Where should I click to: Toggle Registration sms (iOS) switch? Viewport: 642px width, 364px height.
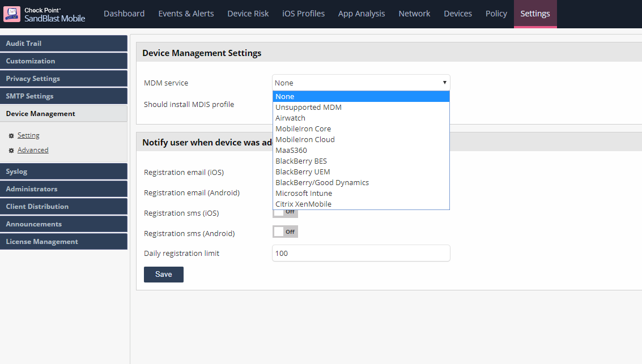[x=285, y=212]
